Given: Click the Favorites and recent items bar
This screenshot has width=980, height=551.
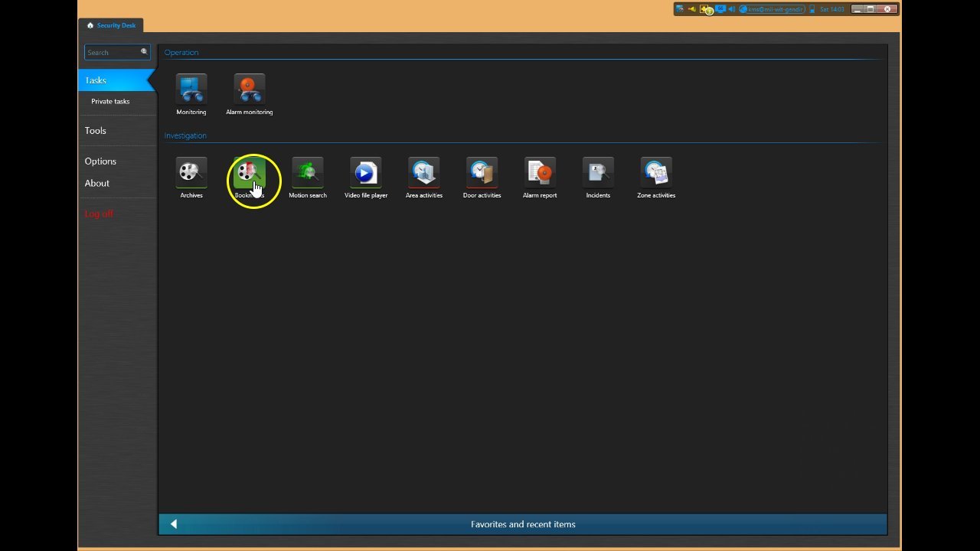Looking at the screenshot, I should (523, 524).
